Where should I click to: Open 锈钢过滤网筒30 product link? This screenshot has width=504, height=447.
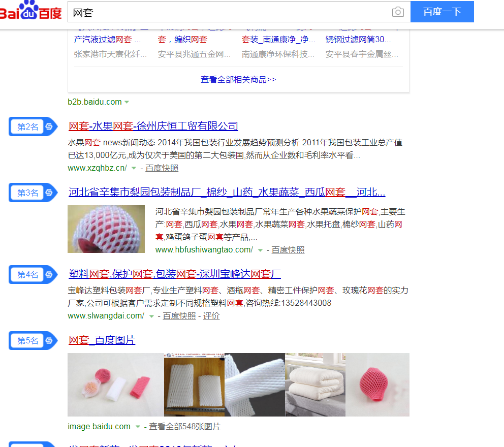[358, 40]
